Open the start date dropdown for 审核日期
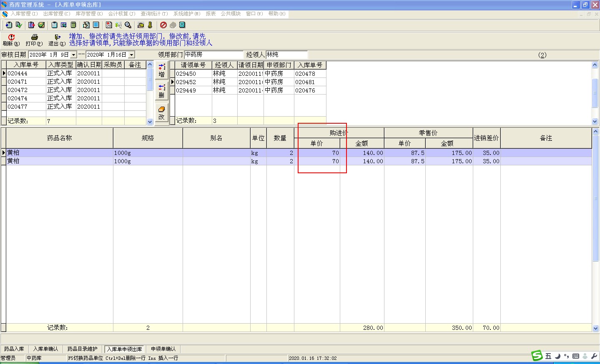Viewport: 600px width, 364px height. point(73,55)
